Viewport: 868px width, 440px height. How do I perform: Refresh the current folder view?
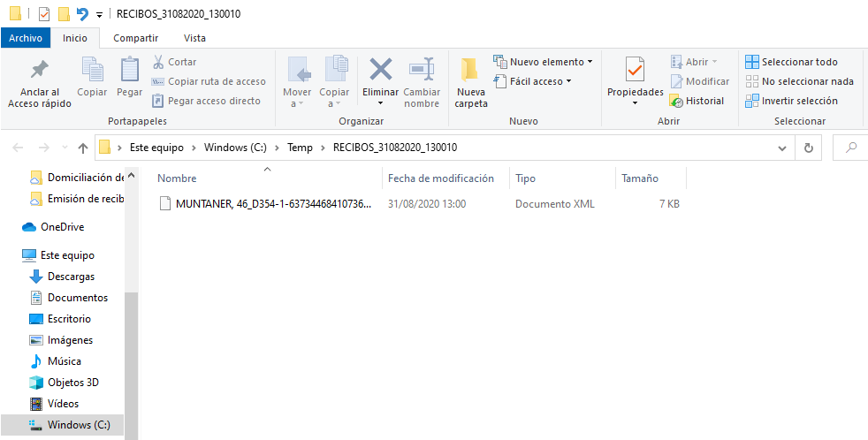[808, 148]
